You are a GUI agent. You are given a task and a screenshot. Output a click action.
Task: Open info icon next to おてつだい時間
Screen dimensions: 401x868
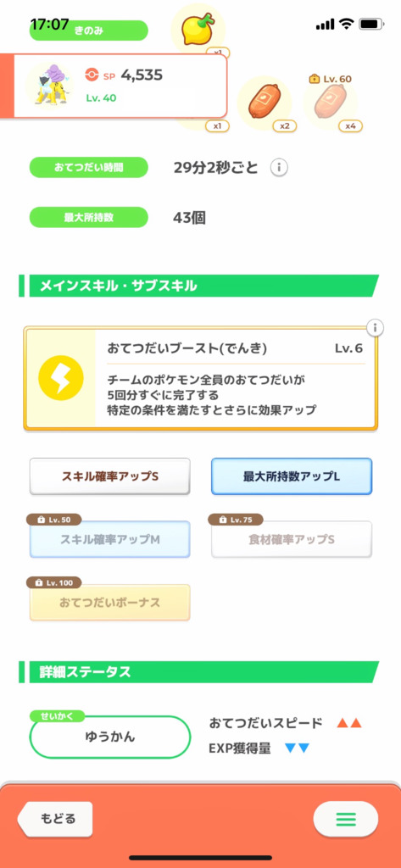[x=279, y=167]
